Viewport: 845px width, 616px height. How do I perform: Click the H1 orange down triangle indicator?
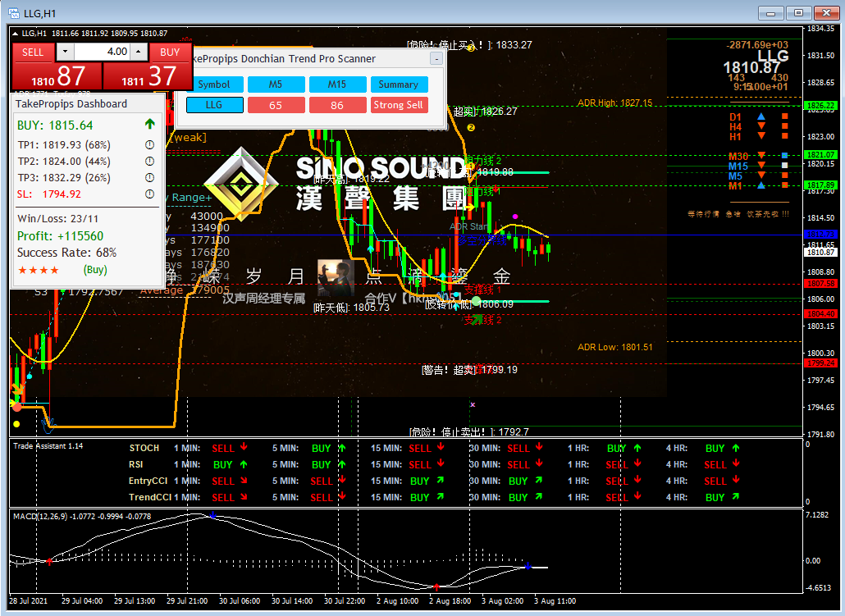(x=761, y=136)
